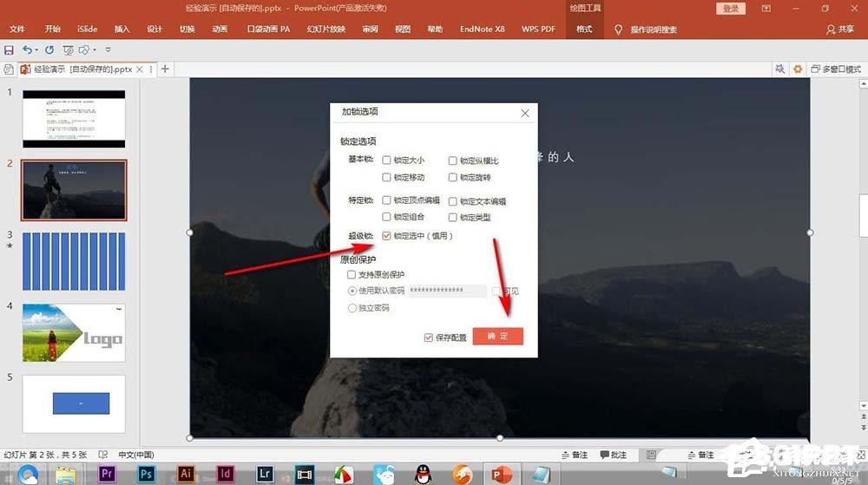Uncheck the 锁定选中 (慎用) checkbox

(x=386, y=236)
